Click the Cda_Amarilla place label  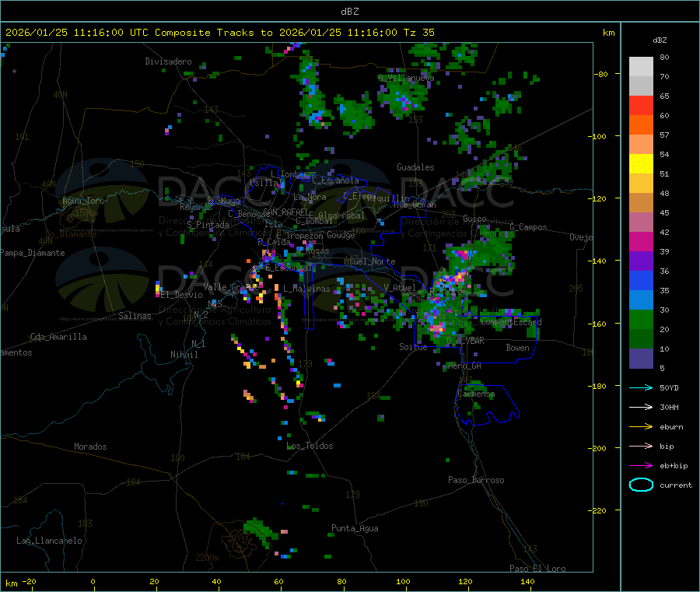(58, 337)
